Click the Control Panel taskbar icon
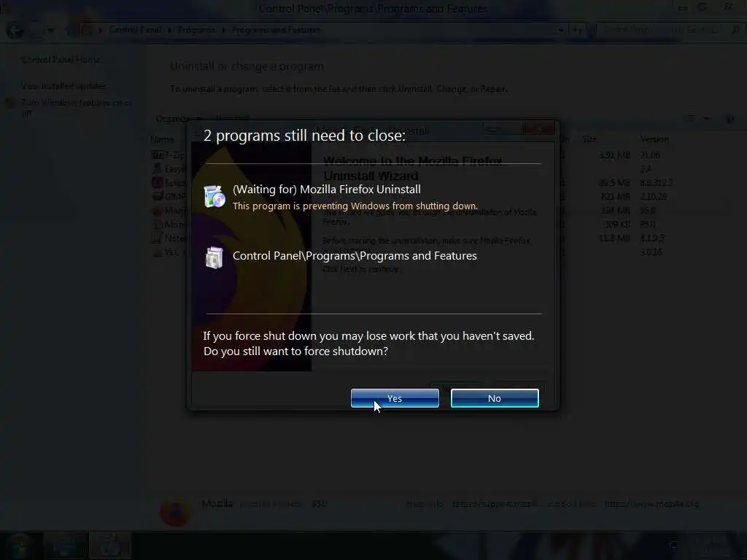This screenshot has height=560, width=747. point(65,545)
